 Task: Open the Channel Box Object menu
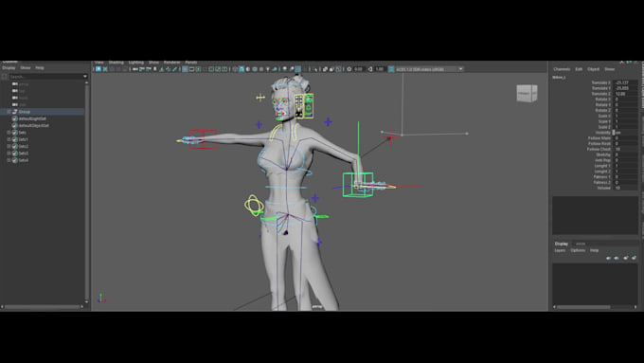pos(593,69)
